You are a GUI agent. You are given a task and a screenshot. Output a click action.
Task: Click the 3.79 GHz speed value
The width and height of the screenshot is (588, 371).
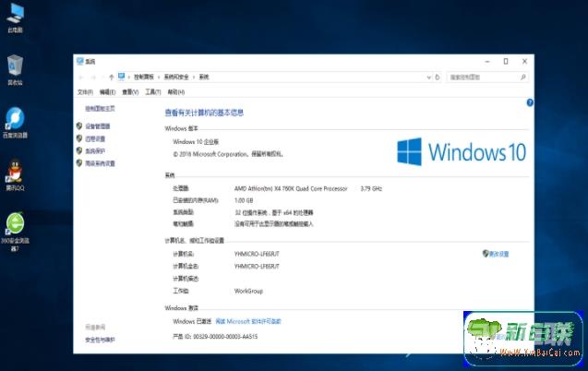point(371,188)
